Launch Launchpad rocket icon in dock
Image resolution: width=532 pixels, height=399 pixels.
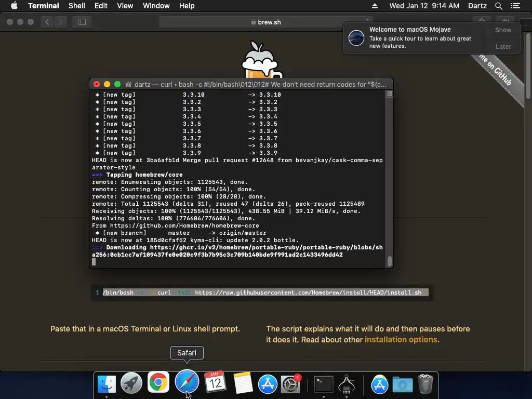[x=131, y=384]
